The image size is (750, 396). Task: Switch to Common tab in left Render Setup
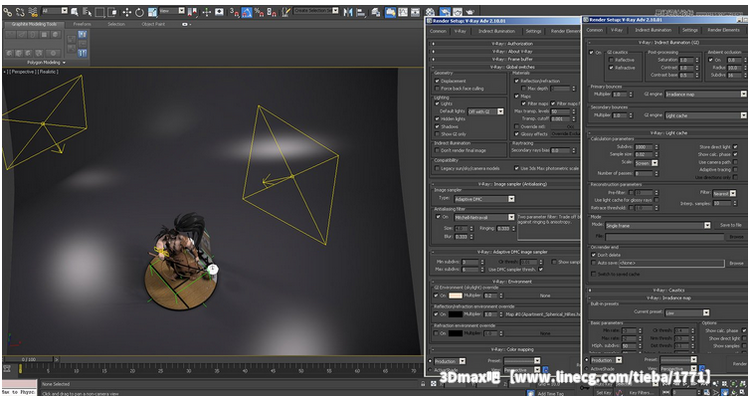pyautogui.click(x=438, y=31)
